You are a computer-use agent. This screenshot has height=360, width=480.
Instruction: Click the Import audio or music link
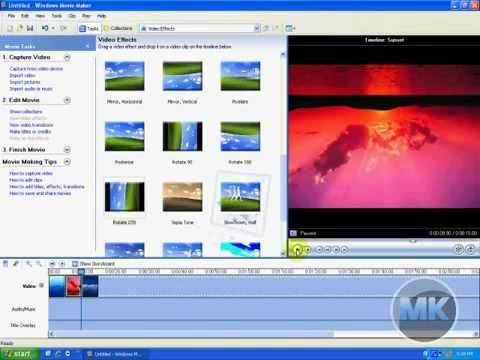31,89
